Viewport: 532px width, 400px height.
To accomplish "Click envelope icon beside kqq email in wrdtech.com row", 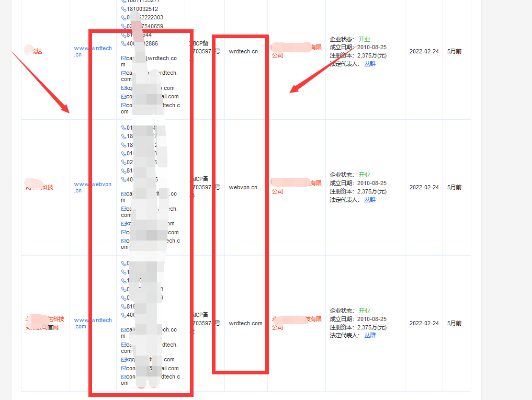I will [124, 360].
